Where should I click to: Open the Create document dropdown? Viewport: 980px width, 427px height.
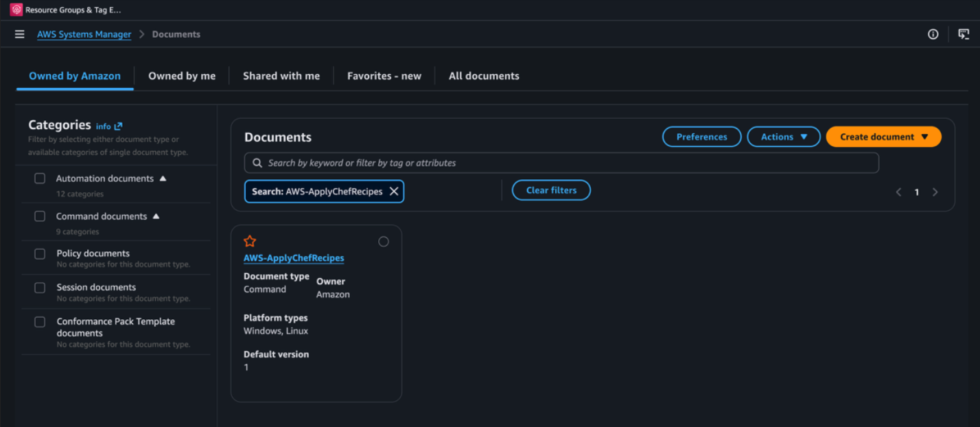point(884,137)
